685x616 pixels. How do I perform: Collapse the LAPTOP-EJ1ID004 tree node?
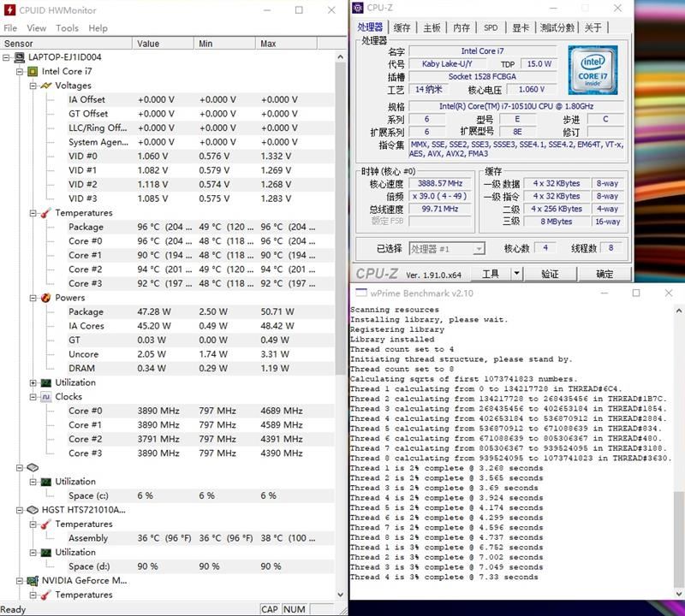point(6,57)
